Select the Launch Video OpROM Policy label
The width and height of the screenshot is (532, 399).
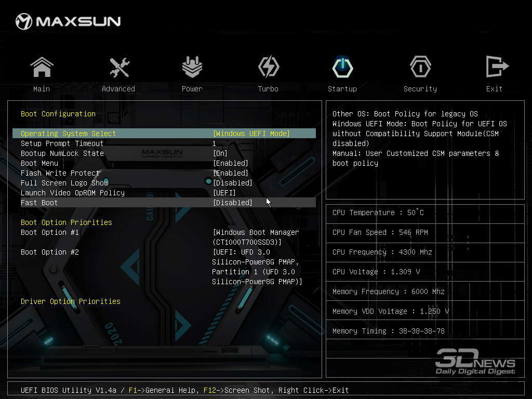73,193
